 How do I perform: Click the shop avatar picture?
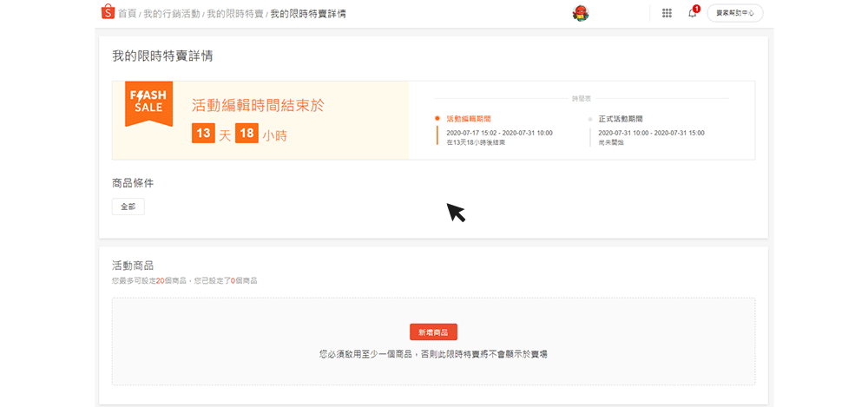tap(581, 13)
